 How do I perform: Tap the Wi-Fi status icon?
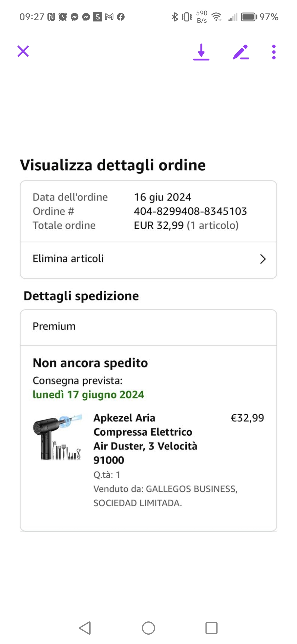pos(217,17)
